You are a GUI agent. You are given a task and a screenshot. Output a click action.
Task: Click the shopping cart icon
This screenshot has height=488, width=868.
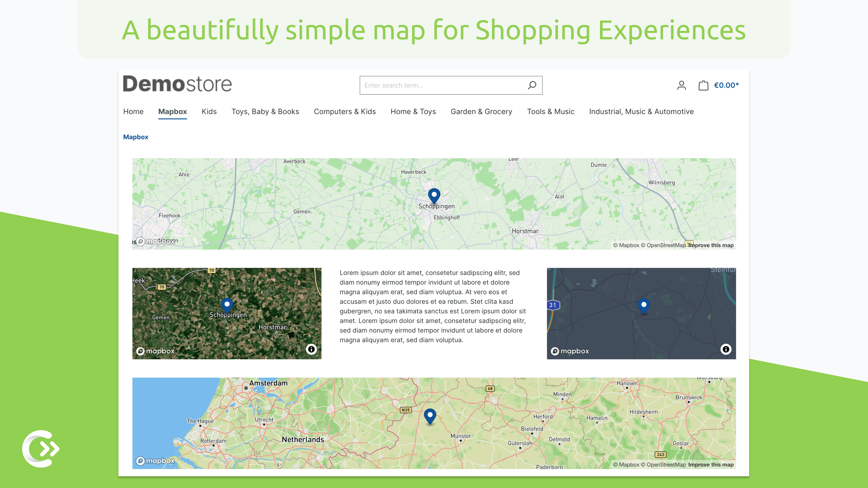coord(702,85)
